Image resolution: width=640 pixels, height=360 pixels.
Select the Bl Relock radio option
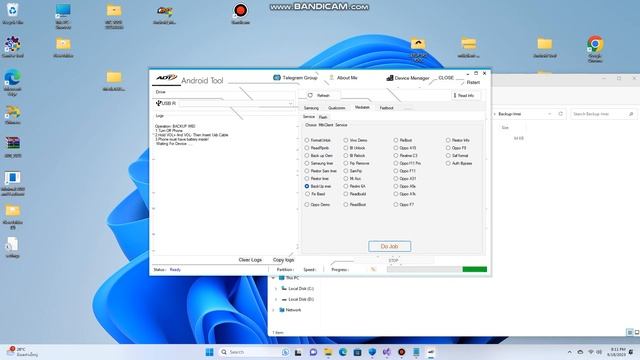pyautogui.click(x=346, y=156)
